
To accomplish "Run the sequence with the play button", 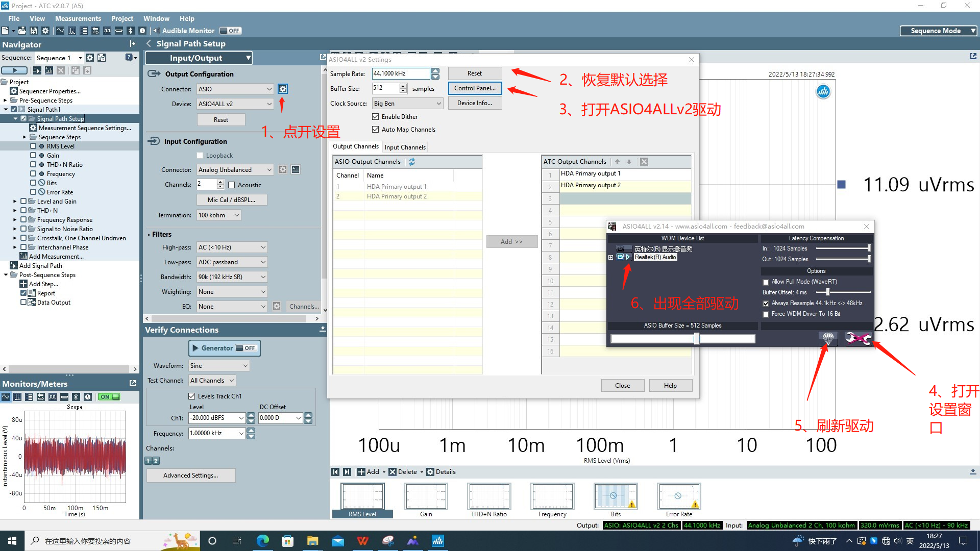I will pos(15,70).
